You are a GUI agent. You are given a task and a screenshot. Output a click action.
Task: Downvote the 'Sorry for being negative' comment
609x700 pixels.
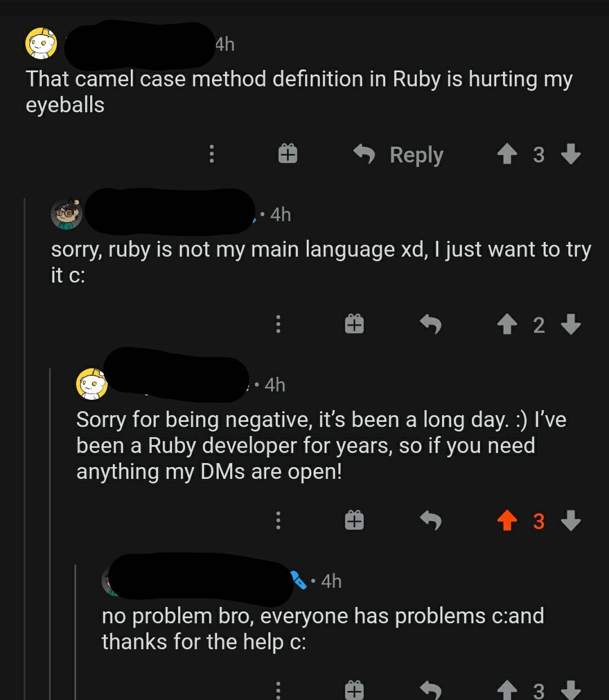pyautogui.click(x=571, y=521)
